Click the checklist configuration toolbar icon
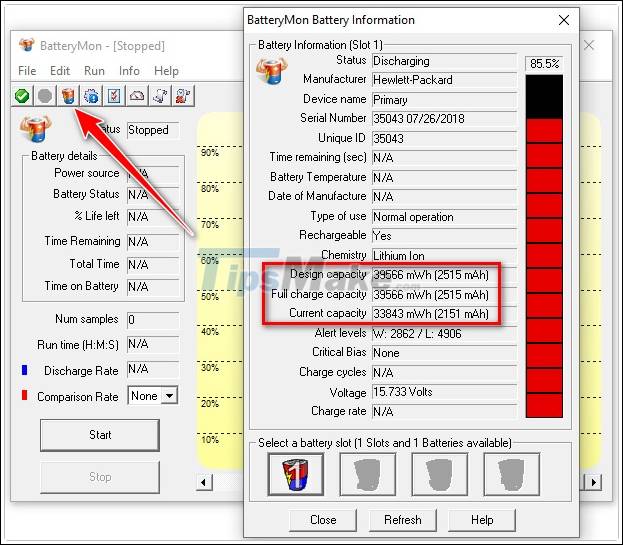The image size is (623, 545). click(x=114, y=96)
